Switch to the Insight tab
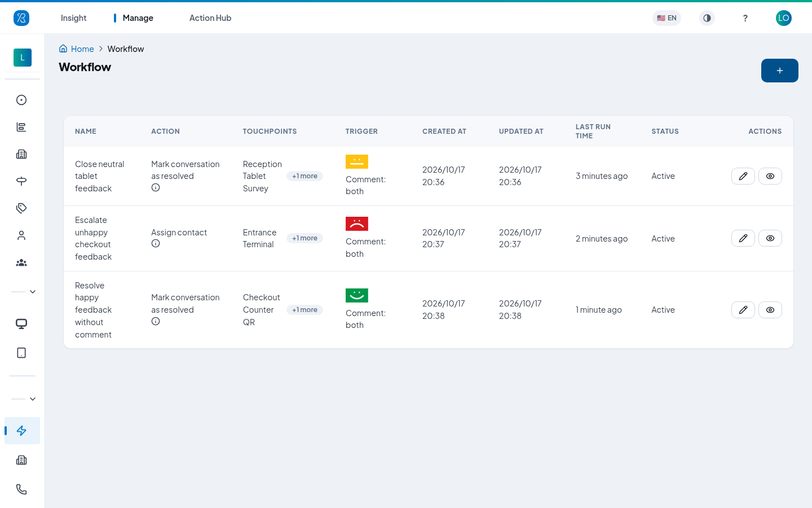Viewport: 812px width, 508px height. [x=73, y=18]
